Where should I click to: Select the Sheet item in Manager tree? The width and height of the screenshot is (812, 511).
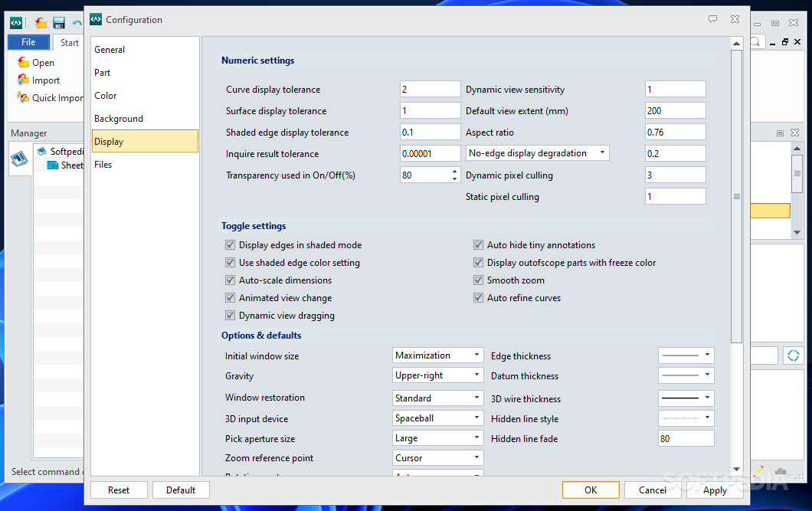66,165
